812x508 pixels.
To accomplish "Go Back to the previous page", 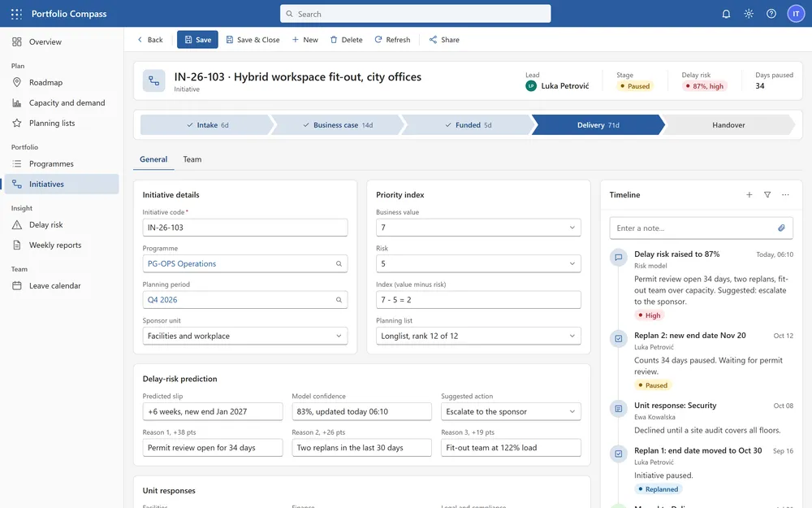I will [149, 40].
